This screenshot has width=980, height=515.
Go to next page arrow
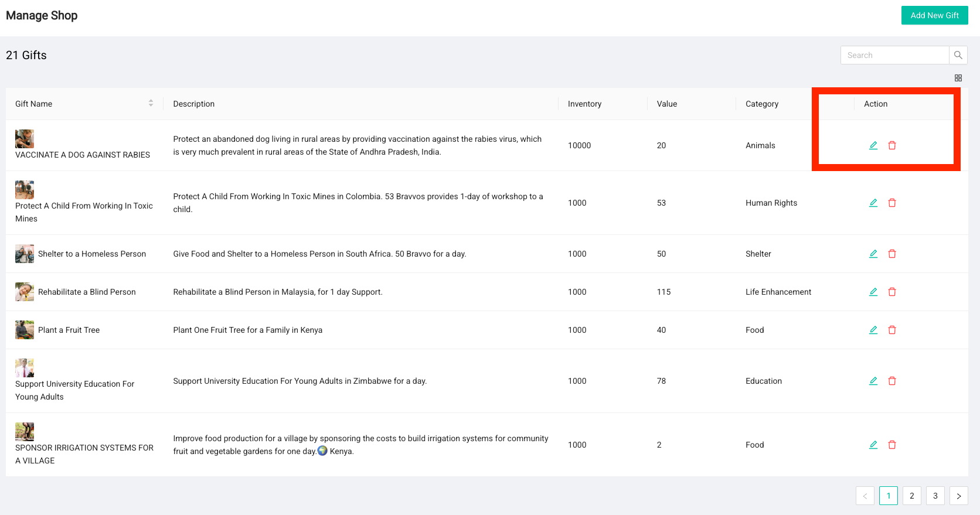(958, 496)
